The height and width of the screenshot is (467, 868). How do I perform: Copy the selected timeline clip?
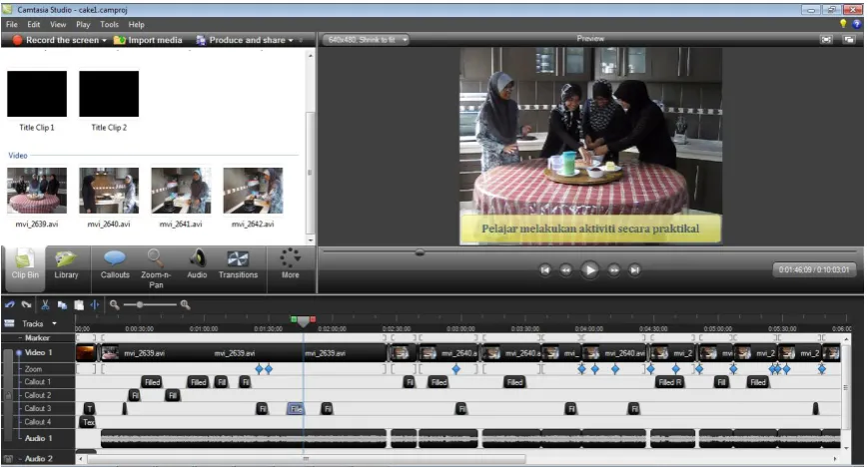tap(62, 305)
